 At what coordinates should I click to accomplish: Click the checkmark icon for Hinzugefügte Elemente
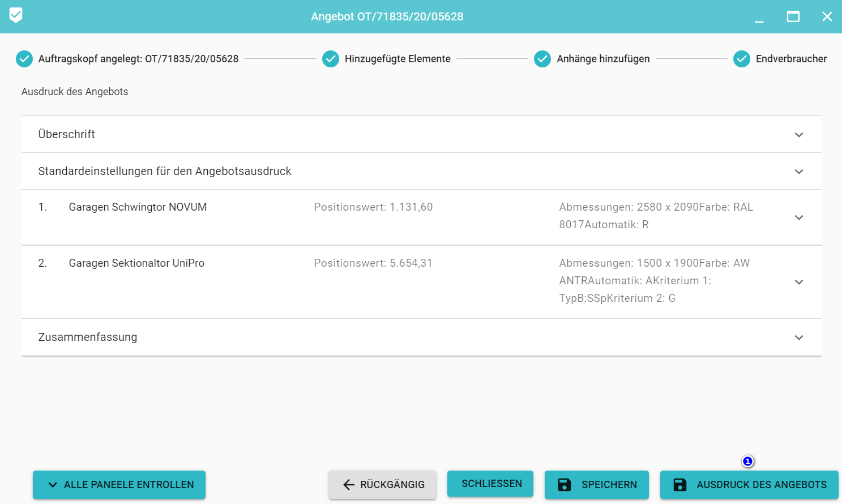click(331, 59)
